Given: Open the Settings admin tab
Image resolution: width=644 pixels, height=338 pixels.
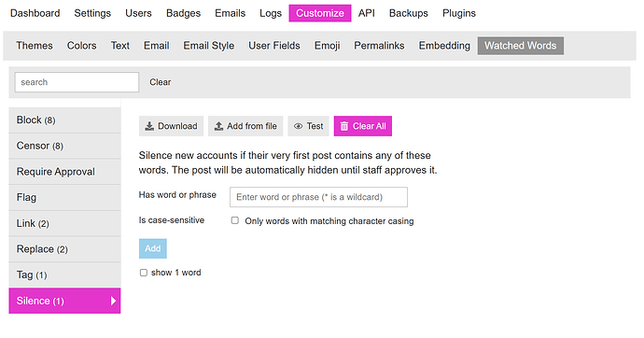Looking at the screenshot, I should click(92, 13).
